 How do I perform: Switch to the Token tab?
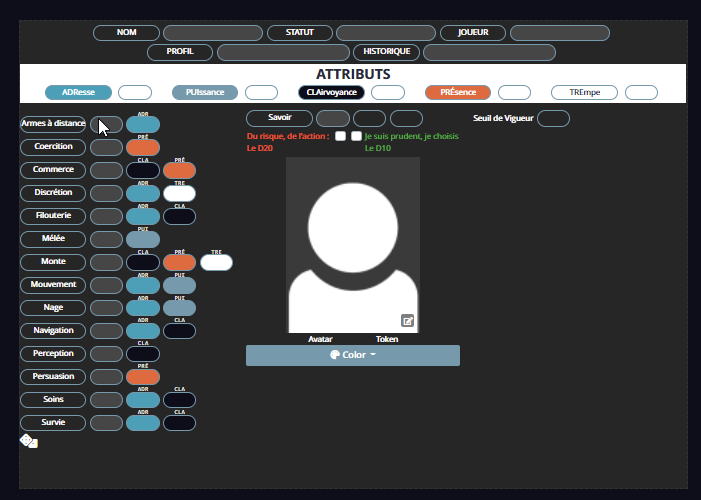pyautogui.click(x=387, y=339)
